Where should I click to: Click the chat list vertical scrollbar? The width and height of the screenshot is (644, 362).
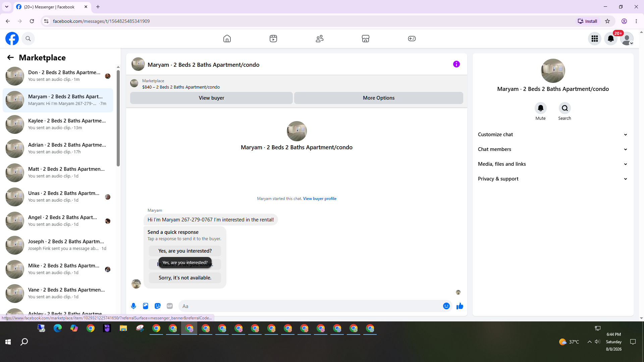[118, 118]
